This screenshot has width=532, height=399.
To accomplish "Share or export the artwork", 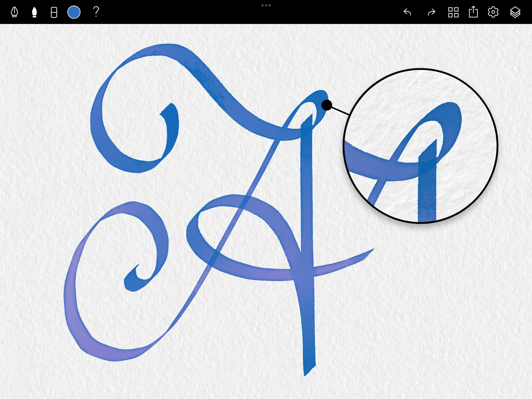I will [473, 12].
